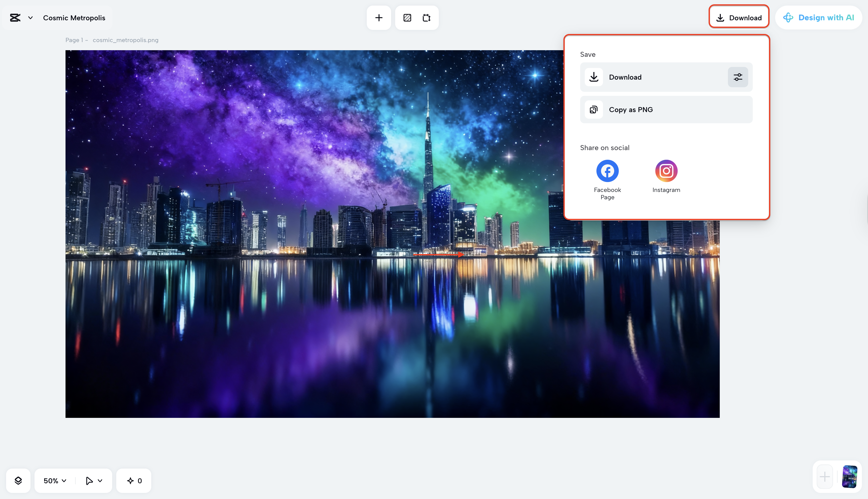Open download settings sliders icon
868x499 pixels.
[x=738, y=77]
